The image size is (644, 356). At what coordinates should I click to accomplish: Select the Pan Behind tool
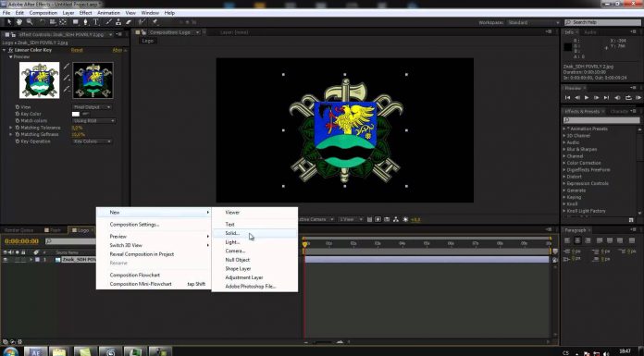click(x=63, y=22)
